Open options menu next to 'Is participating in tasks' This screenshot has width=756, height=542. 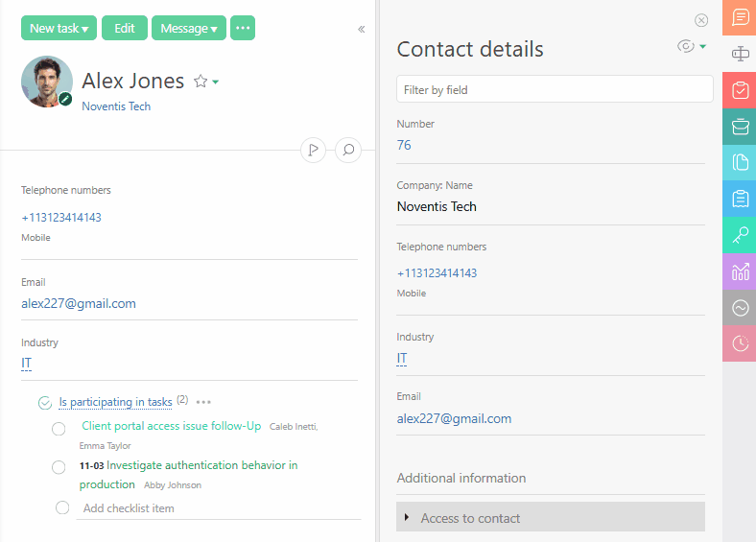(x=203, y=402)
